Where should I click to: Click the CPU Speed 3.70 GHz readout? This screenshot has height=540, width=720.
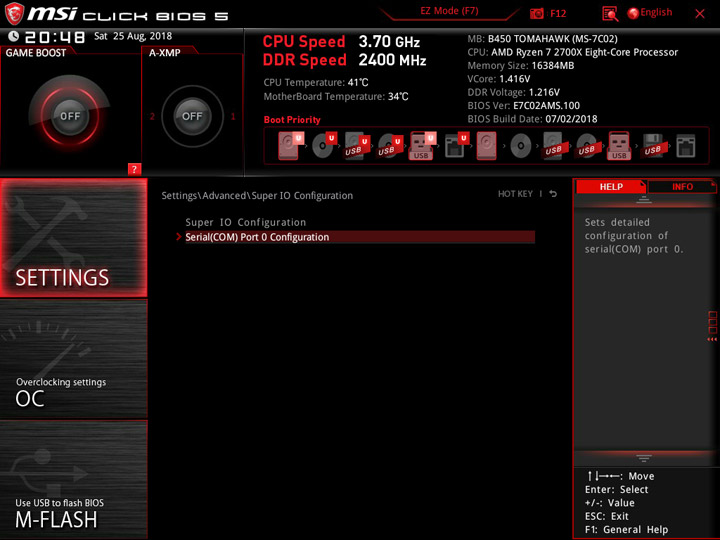[x=341, y=42]
